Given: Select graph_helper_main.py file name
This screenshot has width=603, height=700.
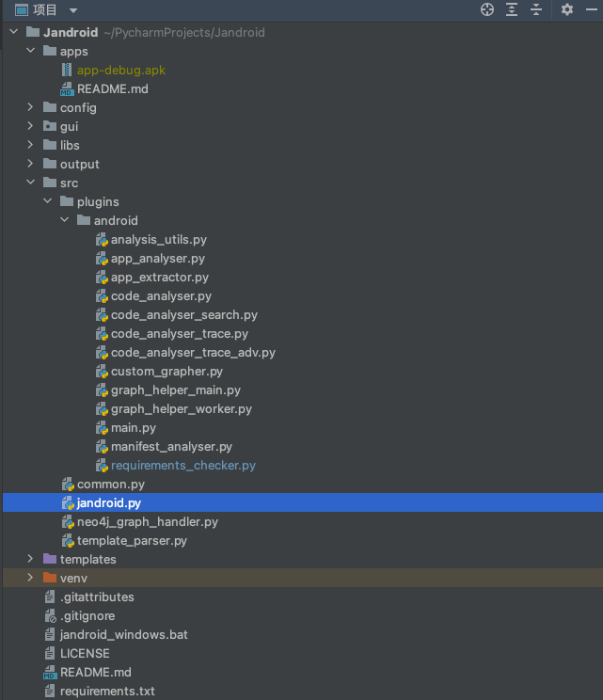Looking at the screenshot, I should [x=176, y=390].
